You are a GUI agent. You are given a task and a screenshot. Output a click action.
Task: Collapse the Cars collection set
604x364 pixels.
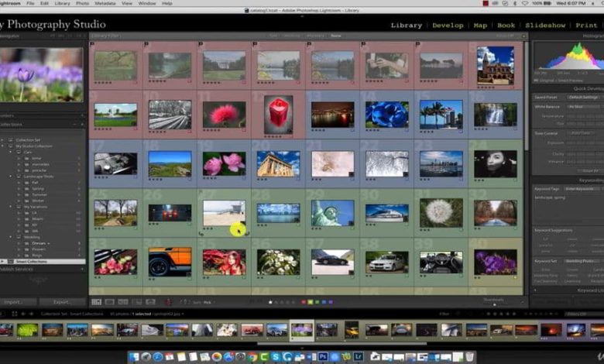tap(11, 152)
